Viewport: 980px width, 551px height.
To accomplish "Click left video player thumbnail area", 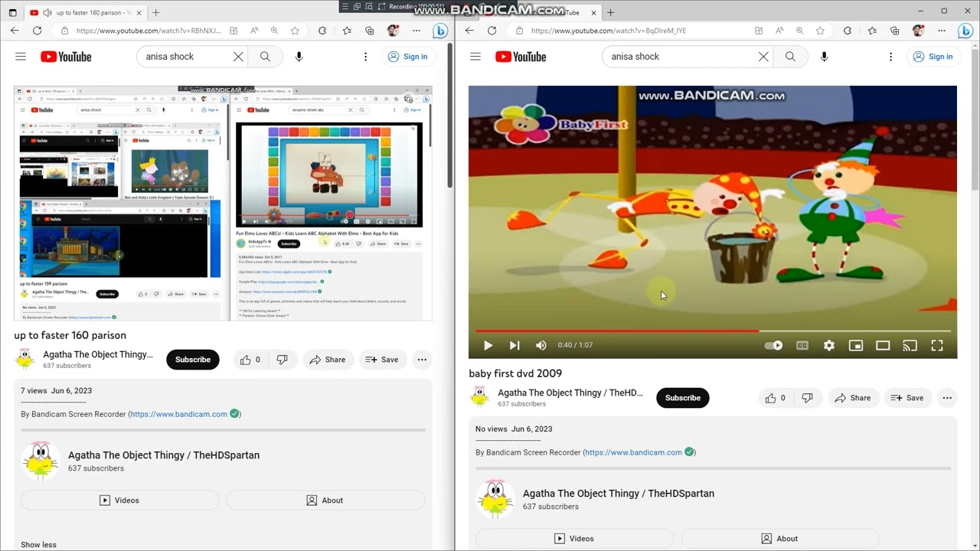I will click(223, 204).
